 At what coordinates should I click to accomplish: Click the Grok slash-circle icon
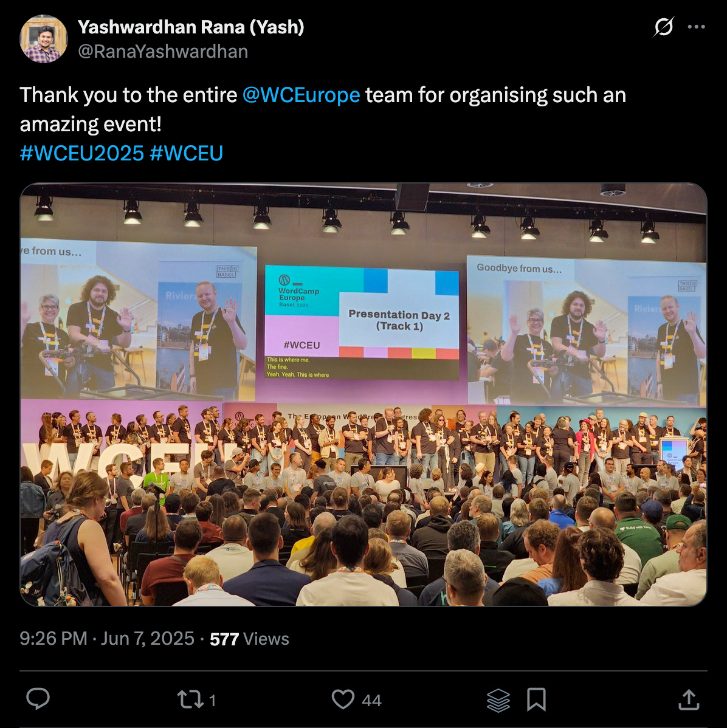pyautogui.click(x=663, y=27)
